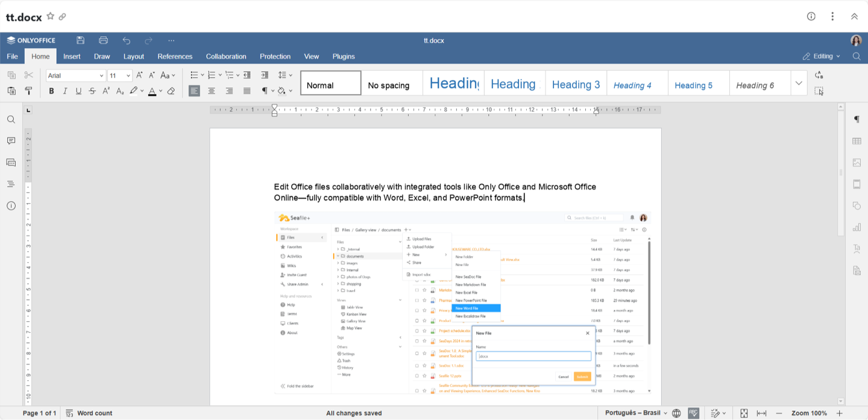Switch to the Collaboration tab

coord(226,56)
